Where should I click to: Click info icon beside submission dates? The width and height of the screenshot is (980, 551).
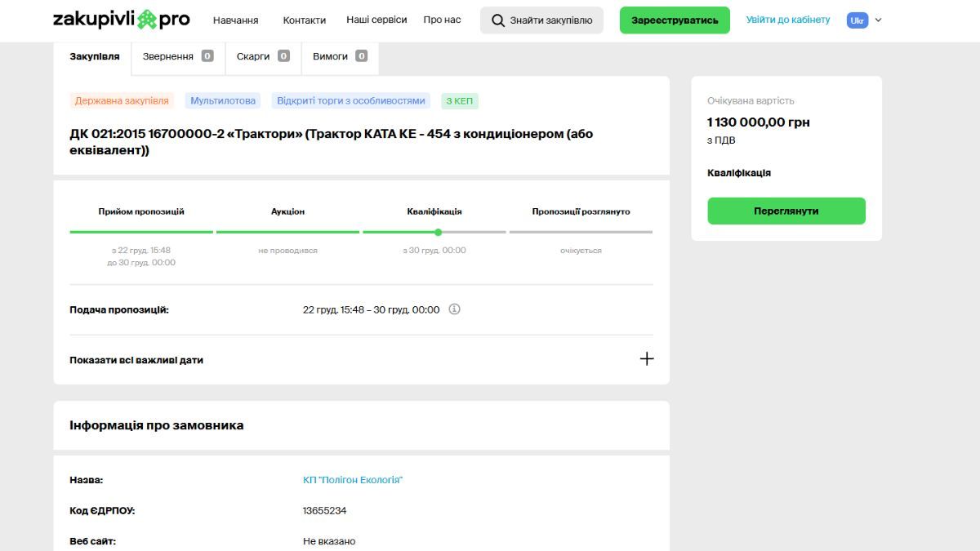pos(455,309)
